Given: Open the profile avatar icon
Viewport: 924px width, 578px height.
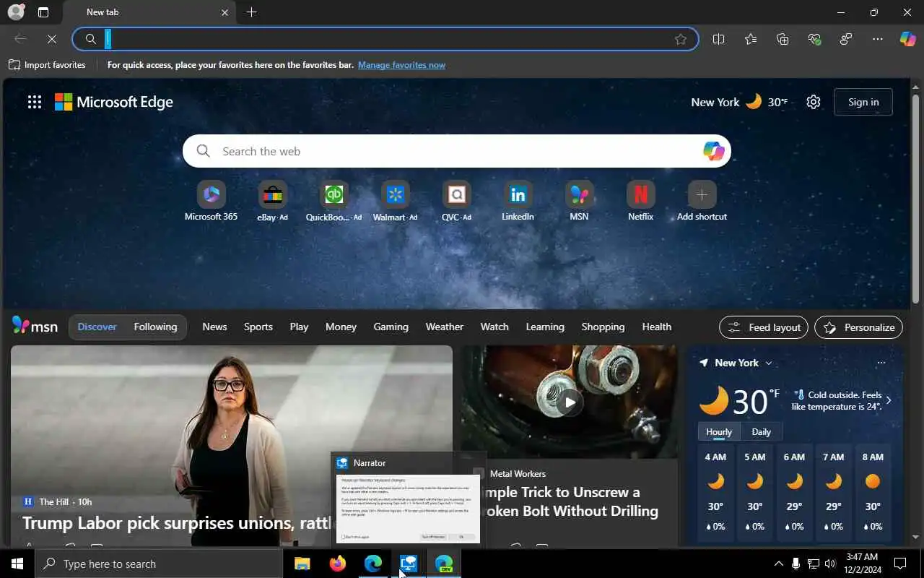Looking at the screenshot, I should pyautogui.click(x=15, y=12).
